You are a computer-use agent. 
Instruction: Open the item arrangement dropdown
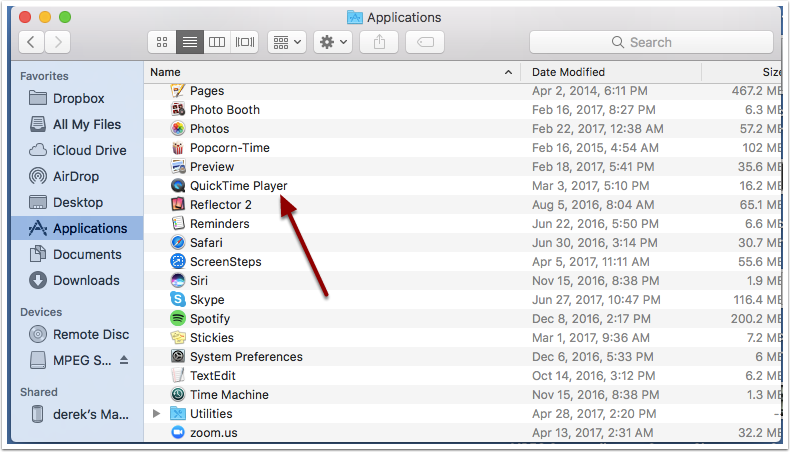pyautogui.click(x=287, y=42)
